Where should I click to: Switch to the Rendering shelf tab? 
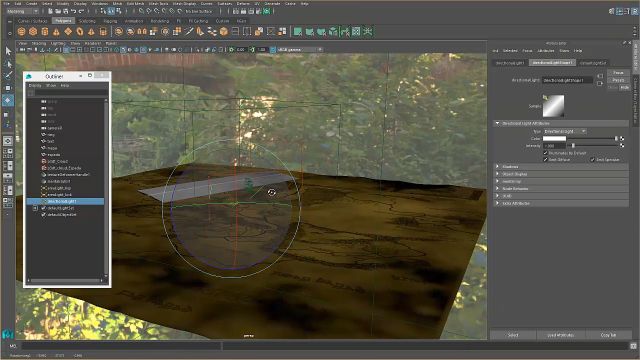(160, 21)
